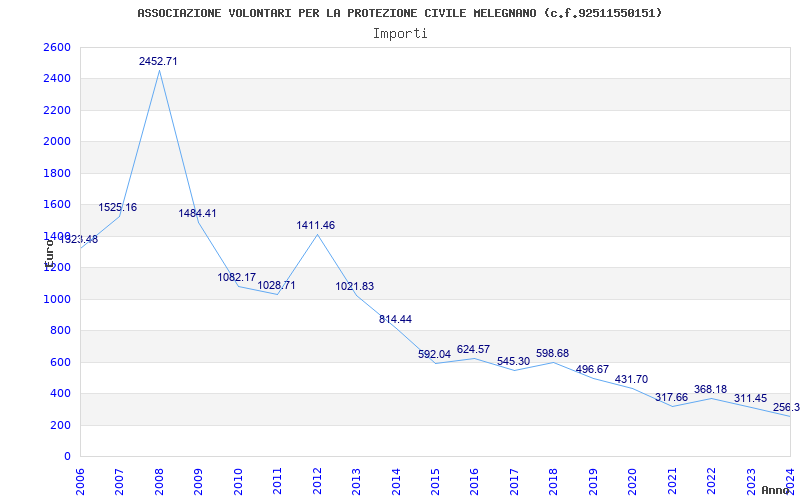Select the 592.04 data label
800x500 pixels.
pos(435,354)
